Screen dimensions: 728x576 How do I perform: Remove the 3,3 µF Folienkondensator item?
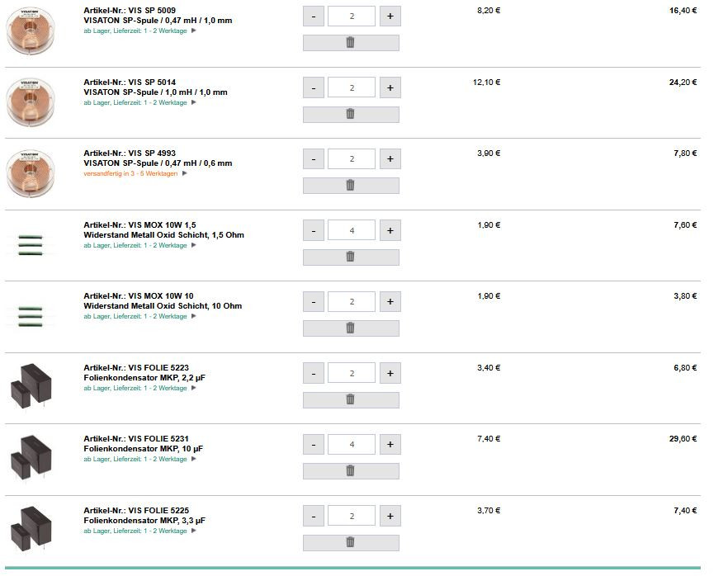pyautogui.click(x=351, y=543)
